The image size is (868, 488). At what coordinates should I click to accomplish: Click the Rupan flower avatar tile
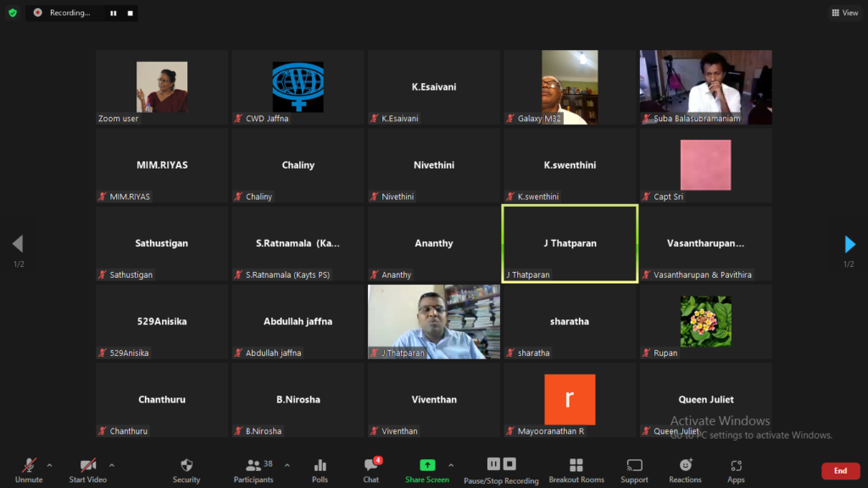[706, 322]
